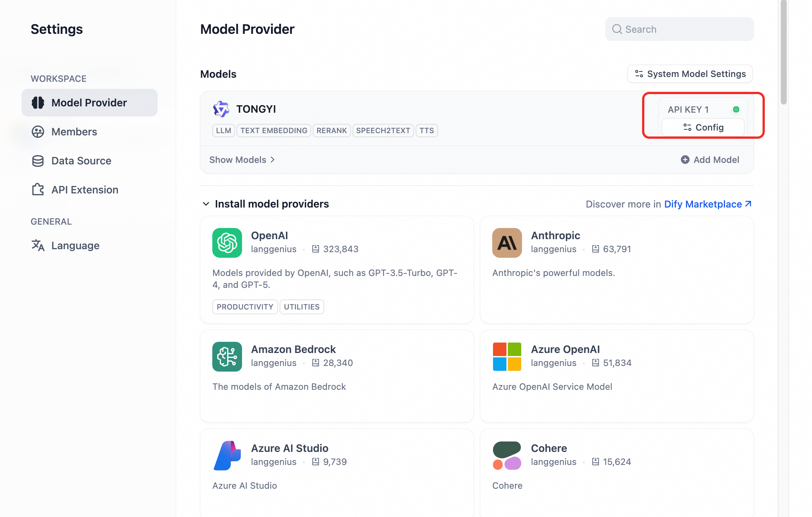Viewport: 812px width, 517px height.
Task: Click the Cohere provider logo icon
Action: [x=507, y=456]
